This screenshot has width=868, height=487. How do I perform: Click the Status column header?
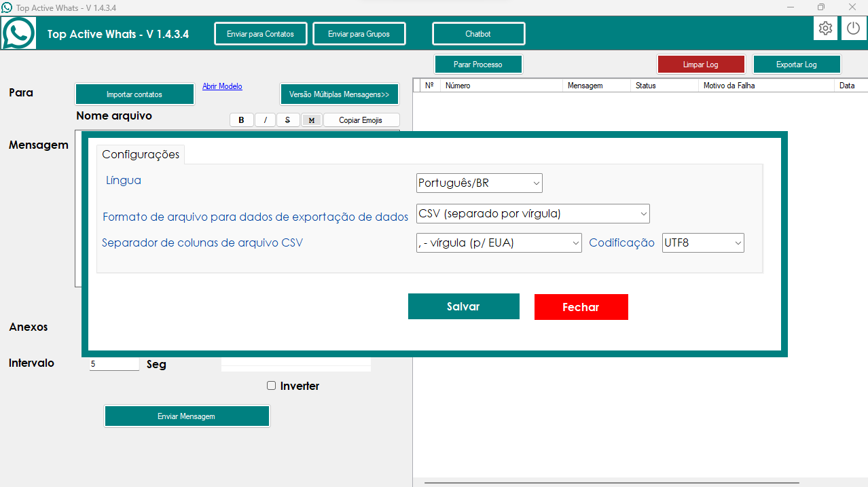pyautogui.click(x=664, y=86)
